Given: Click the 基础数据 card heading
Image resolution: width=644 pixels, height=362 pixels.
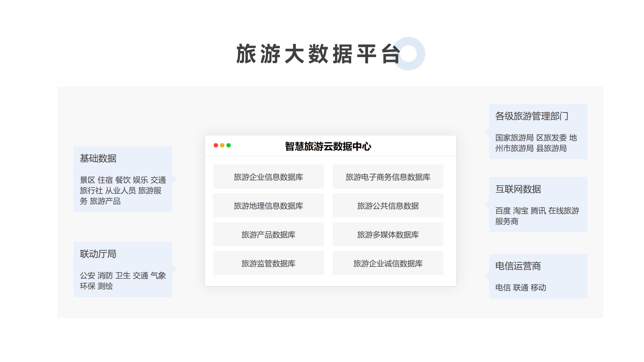Looking at the screenshot, I should (x=98, y=158).
